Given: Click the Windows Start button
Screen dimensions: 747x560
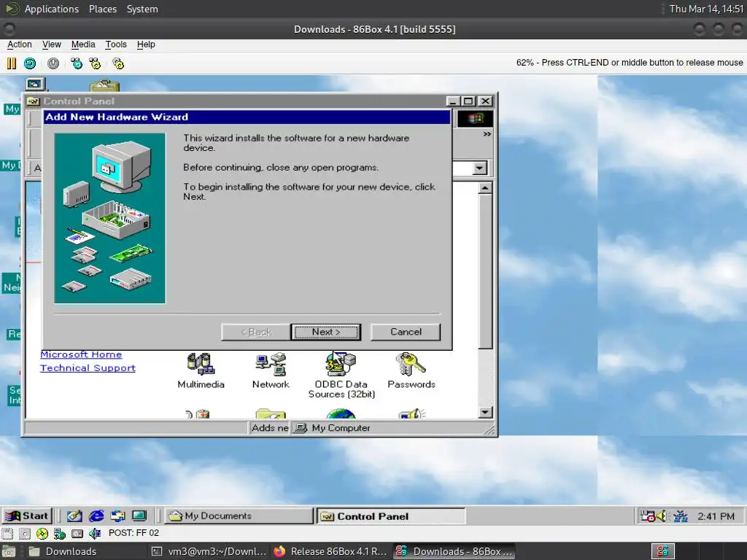Looking at the screenshot, I should [x=27, y=516].
